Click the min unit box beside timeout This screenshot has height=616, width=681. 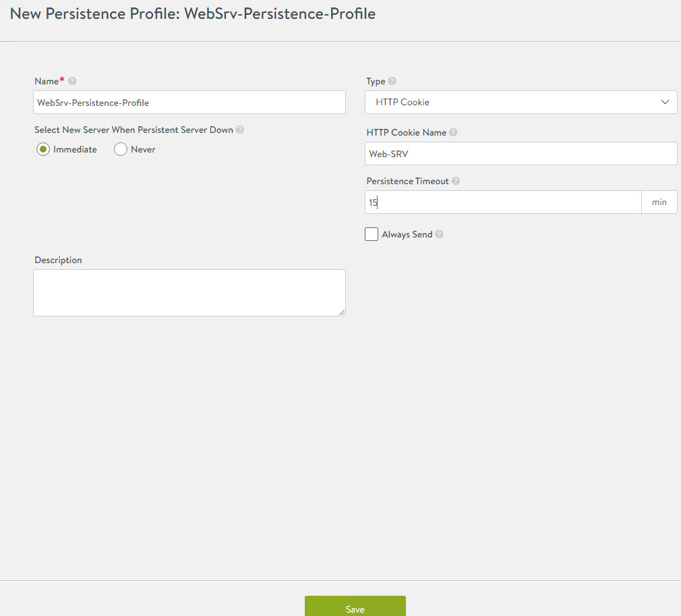point(659,202)
